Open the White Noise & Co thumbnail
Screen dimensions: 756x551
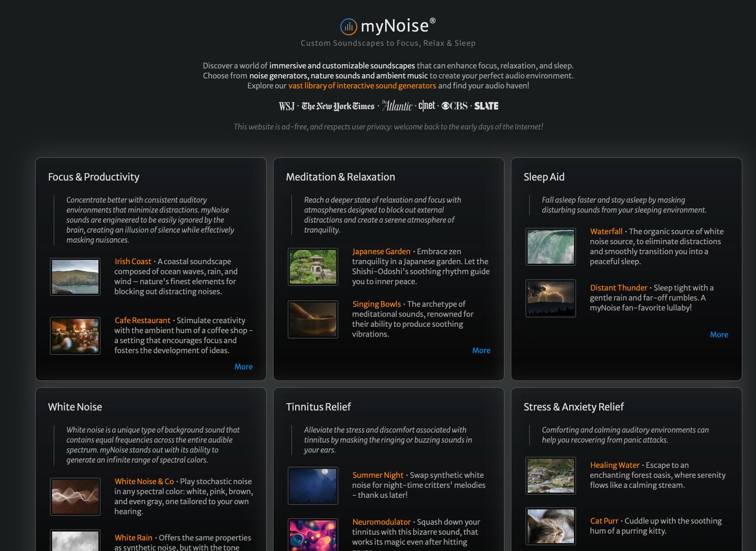tap(75, 497)
